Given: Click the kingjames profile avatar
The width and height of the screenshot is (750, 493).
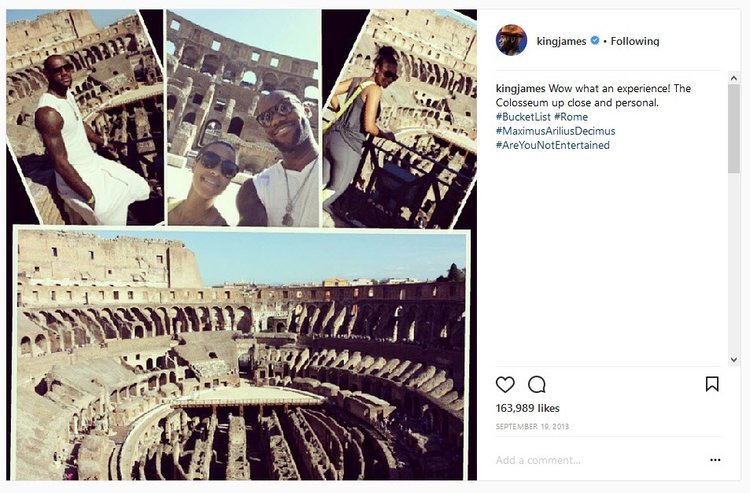Looking at the screenshot, I should point(511,40).
